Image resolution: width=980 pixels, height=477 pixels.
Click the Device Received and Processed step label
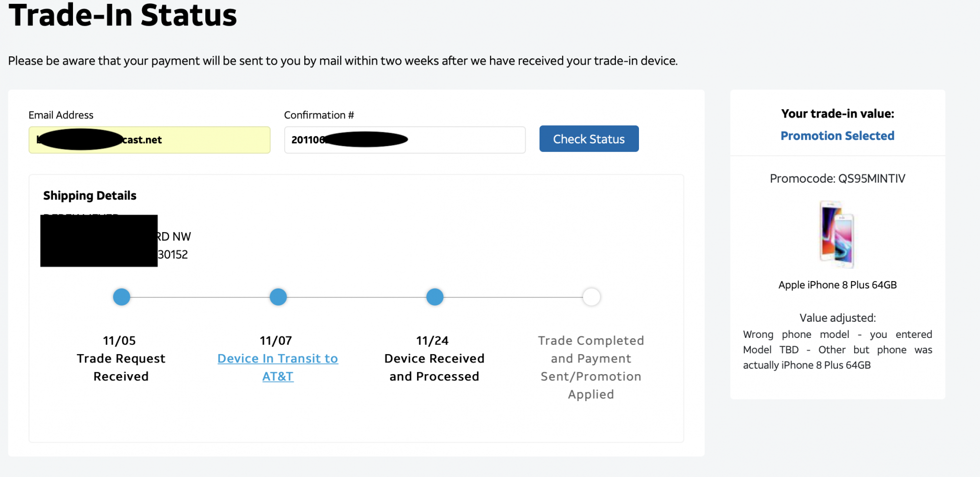tap(434, 367)
